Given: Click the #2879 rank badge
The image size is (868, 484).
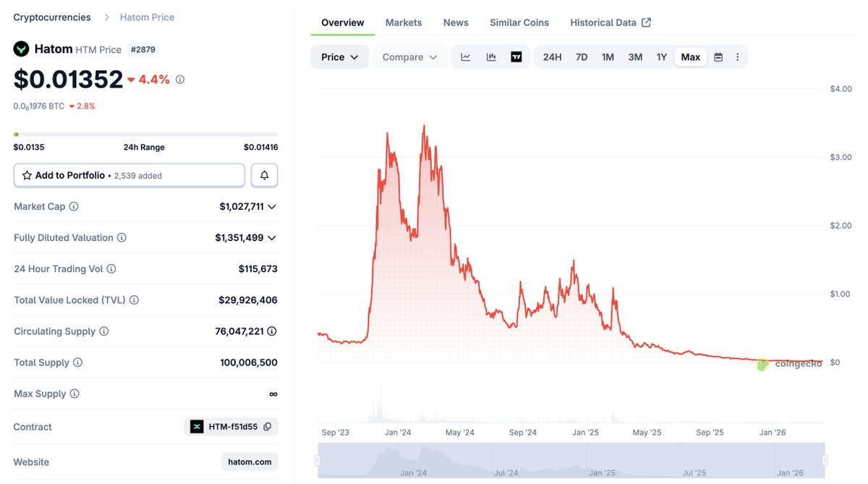Looking at the screenshot, I should tap(143, 50).
